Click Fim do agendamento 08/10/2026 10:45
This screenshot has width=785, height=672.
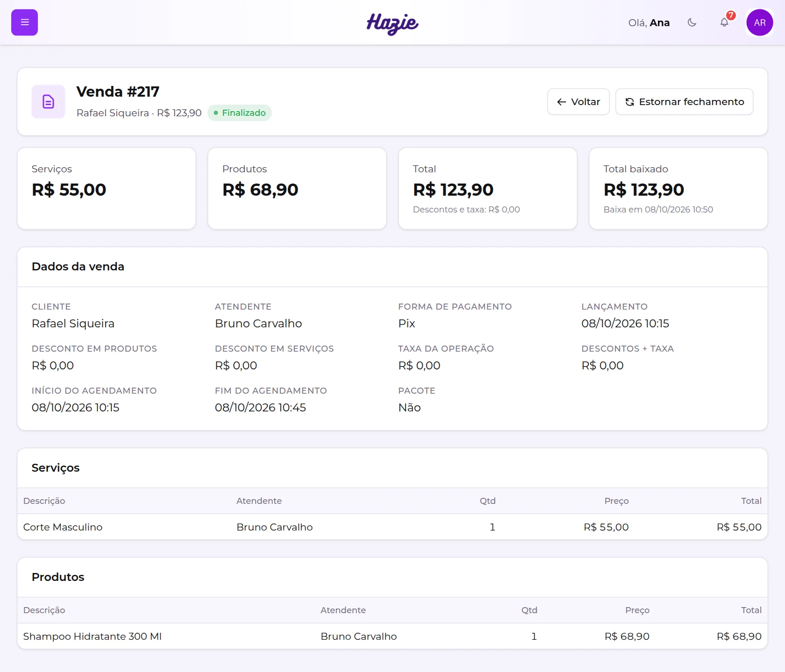260,408
